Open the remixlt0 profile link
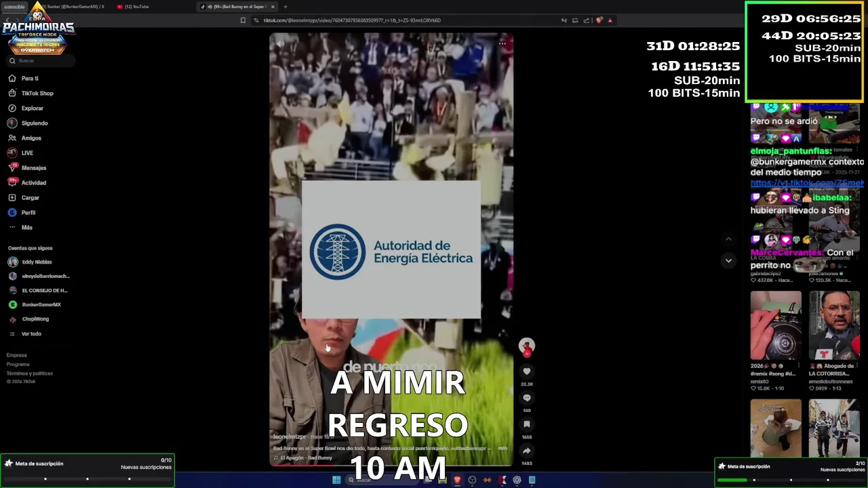 pos(760,382)
